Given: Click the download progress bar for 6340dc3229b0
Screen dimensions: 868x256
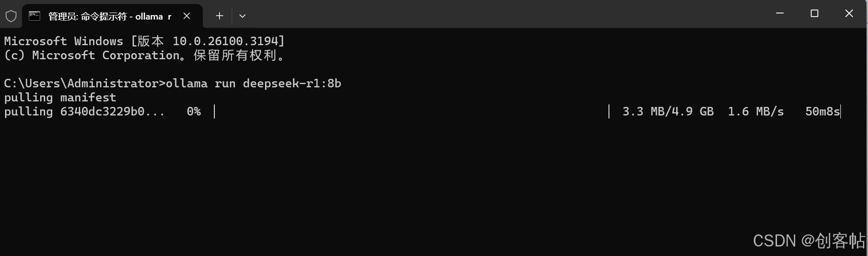Looking at the screenshot, I should coord(412,111).
